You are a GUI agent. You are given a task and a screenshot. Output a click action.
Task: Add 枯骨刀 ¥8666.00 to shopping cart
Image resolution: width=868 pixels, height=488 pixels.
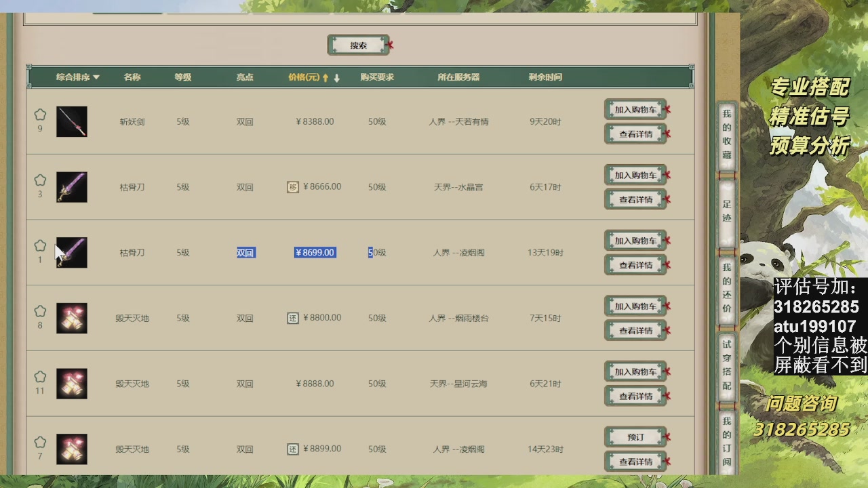pyautogui.click(x=635, y=175)
